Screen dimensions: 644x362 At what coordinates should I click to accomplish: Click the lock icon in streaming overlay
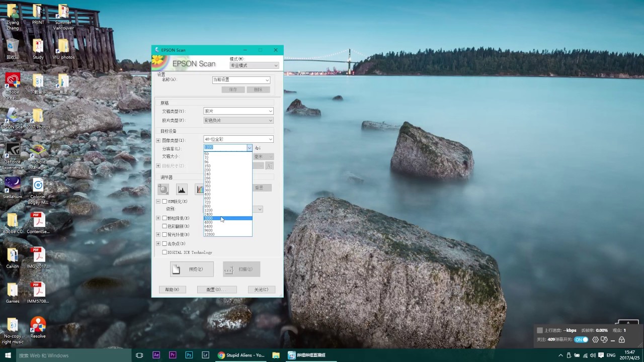pyautogui.click(x=622, y=340)
